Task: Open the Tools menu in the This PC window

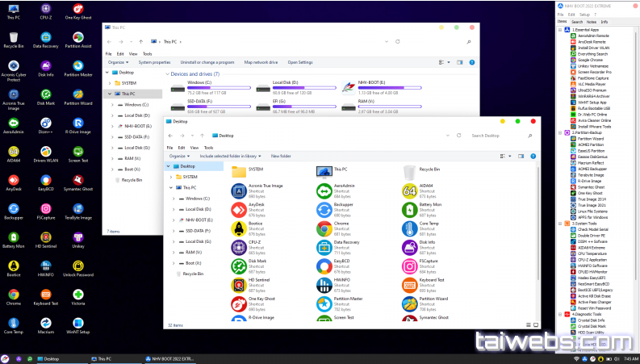Action: [x=148, y=54]
